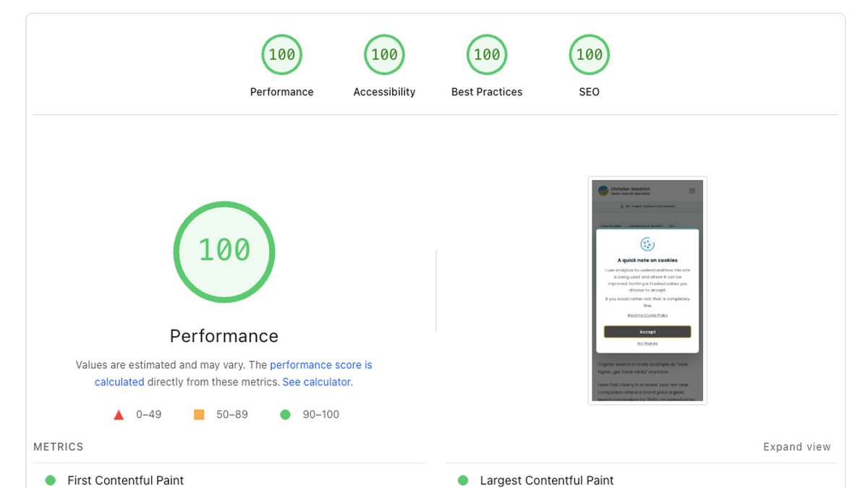Click the orange square 50–89 legend icon

coord(199,414)
